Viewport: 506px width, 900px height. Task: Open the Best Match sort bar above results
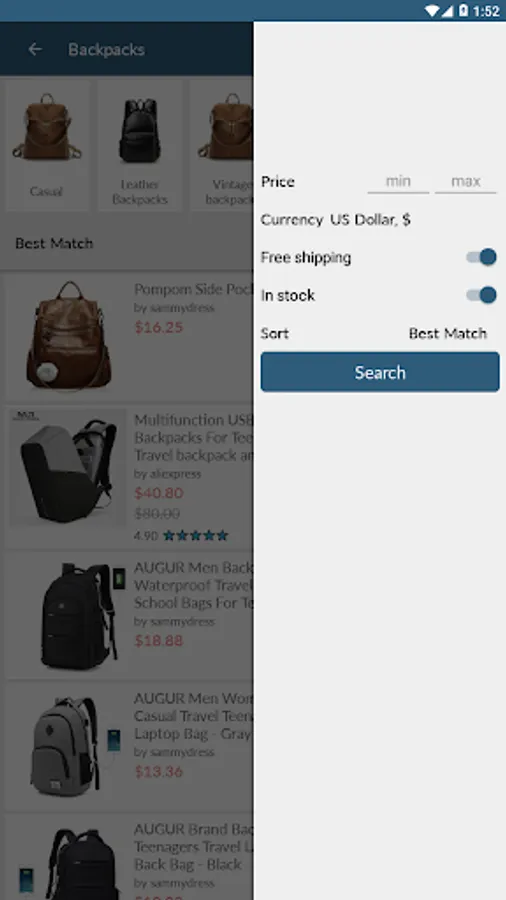pyautogui.click(x=126, y=243)
